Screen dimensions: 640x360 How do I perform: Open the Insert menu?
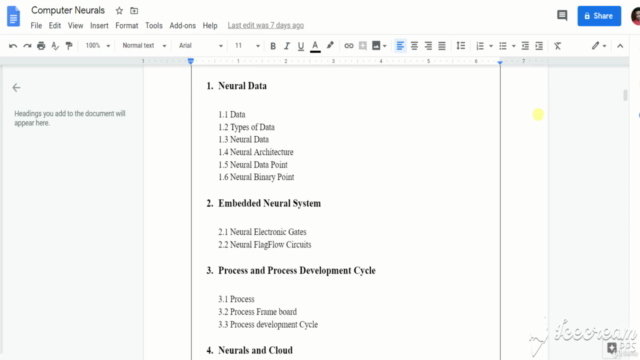[x=99, y=25]
